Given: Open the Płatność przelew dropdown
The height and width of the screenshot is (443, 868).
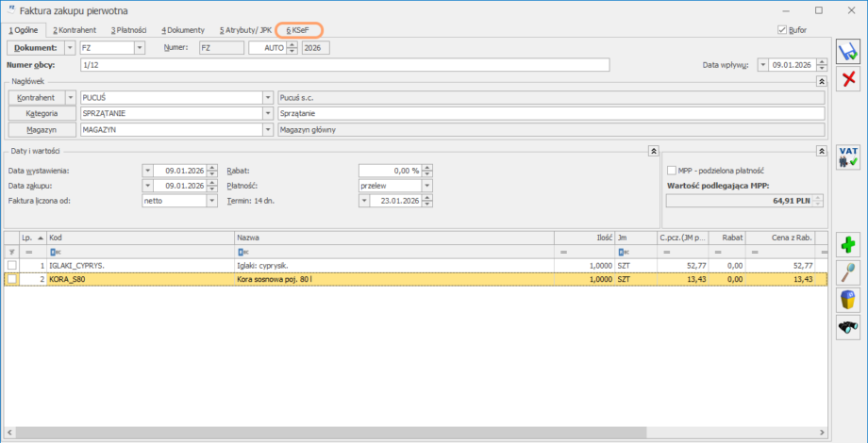Looking at the screenshot, I should pyautogui.click(x=426, y=186).
